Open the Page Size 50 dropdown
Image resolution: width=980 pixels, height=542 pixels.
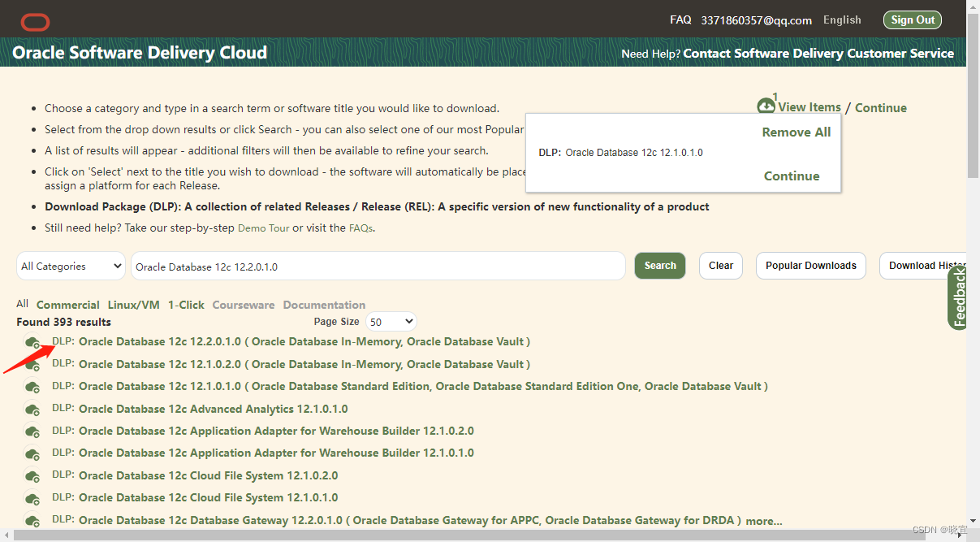[391, 322]
